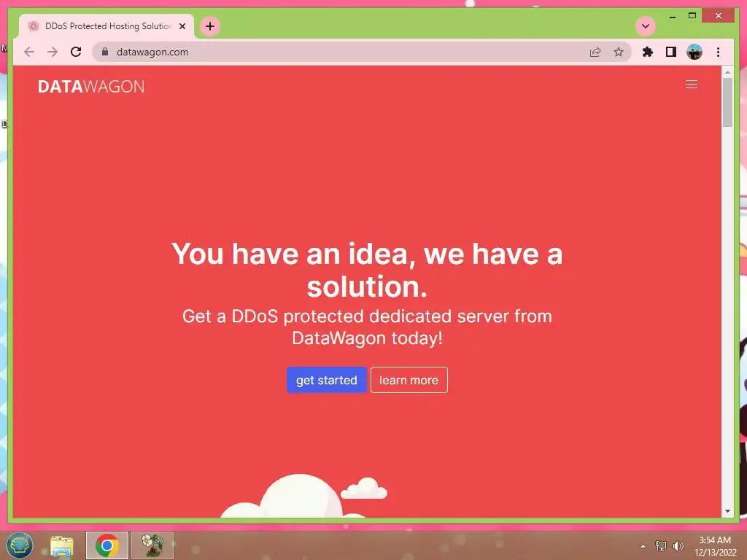
Task: Maximize the Chrome window
Action: click(x=692, y=16)
